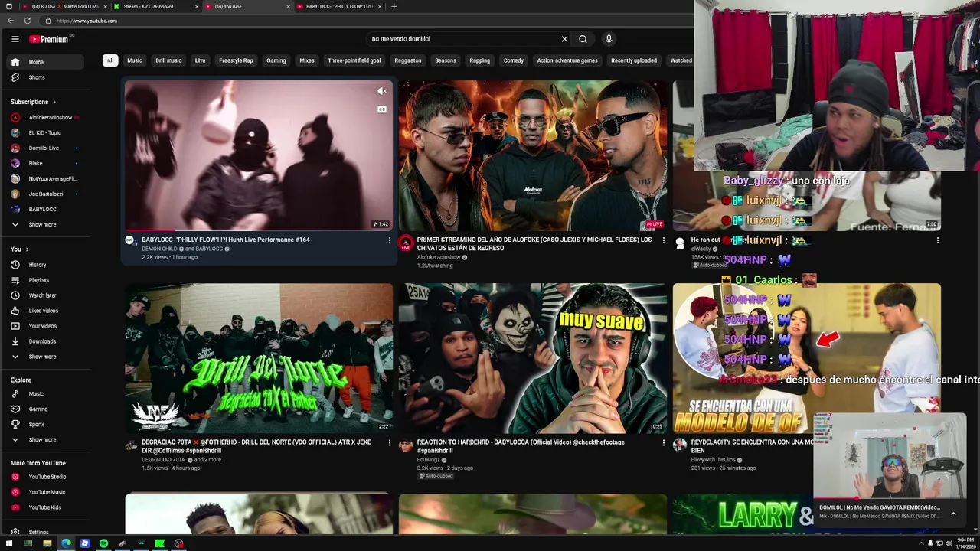The height and width of the screenshot is (551, 980).
Task: Open BABYLOCC subscription channel
Action: coord(45,209)
